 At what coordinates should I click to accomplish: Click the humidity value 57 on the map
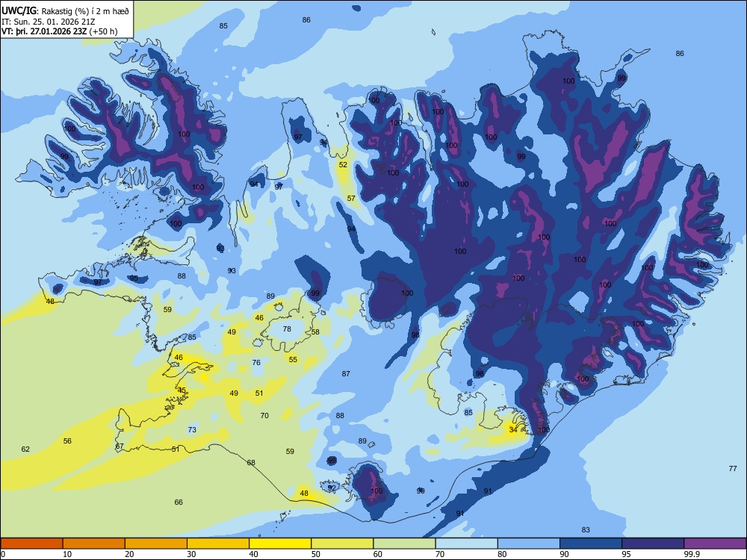pos(351,198)
